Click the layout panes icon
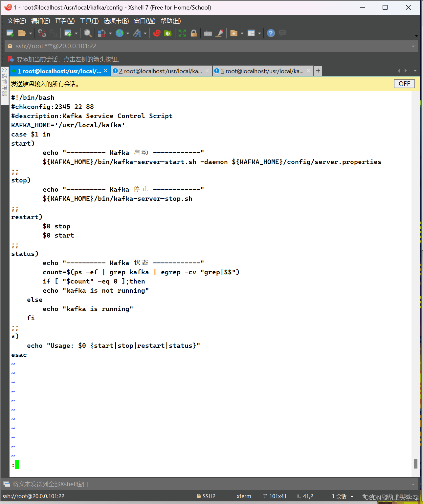Screen dimensions: 423x504 (251, 33)
